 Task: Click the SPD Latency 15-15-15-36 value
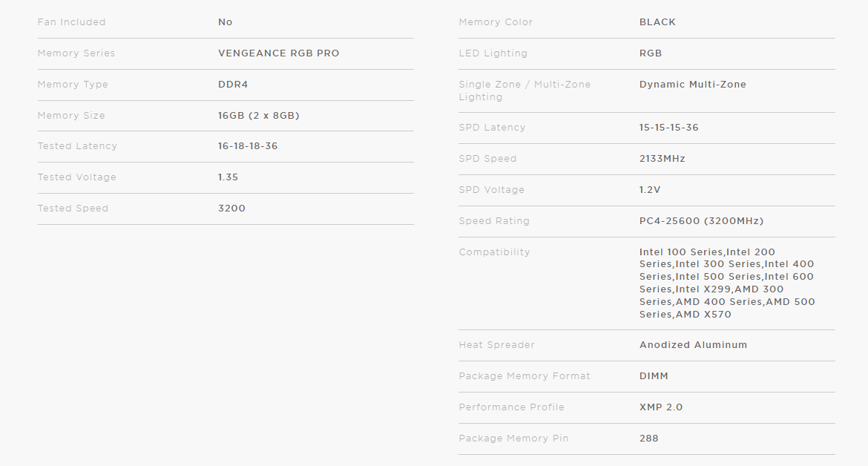668,128
